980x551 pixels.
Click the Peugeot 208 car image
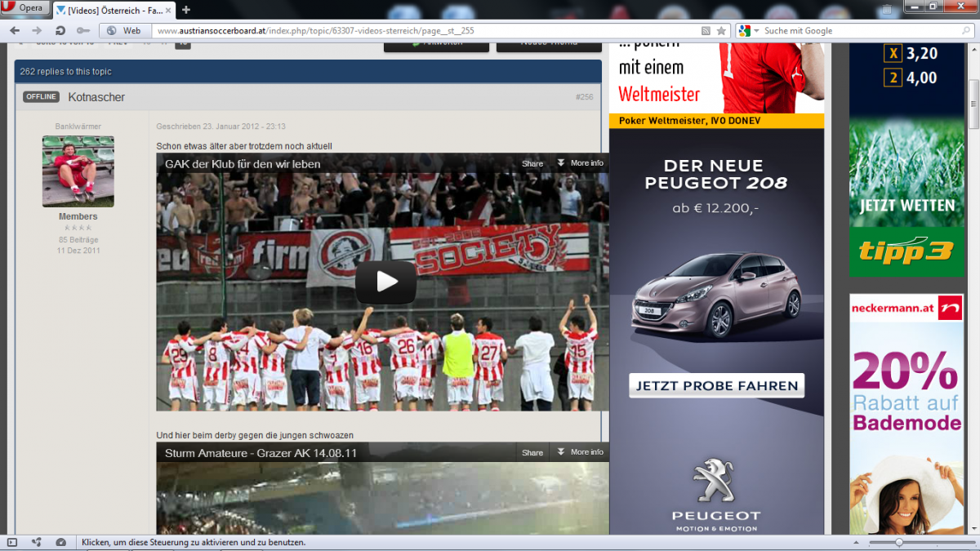(716, 296)
